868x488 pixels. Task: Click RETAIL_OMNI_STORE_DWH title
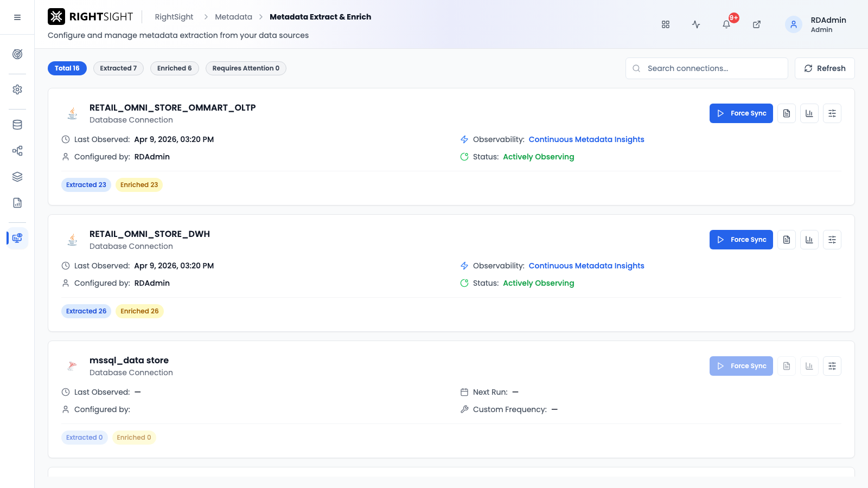150,234
